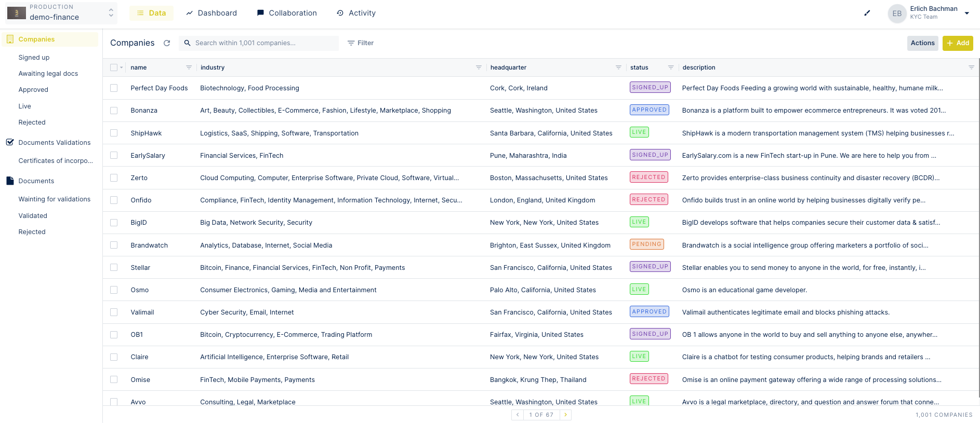This screenshot has width=980, height=423.
Task: Click the PENDING badge for Brandwatch
Action: [647, 244]
